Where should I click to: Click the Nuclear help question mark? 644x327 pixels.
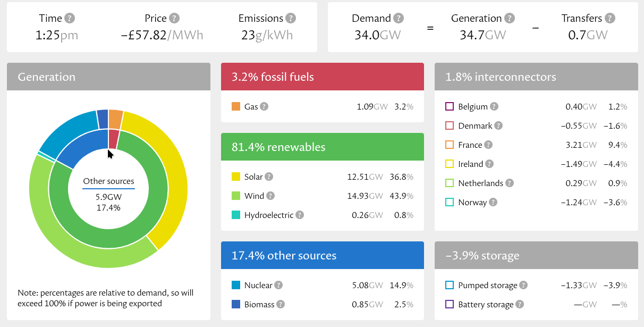pos(278,285)
